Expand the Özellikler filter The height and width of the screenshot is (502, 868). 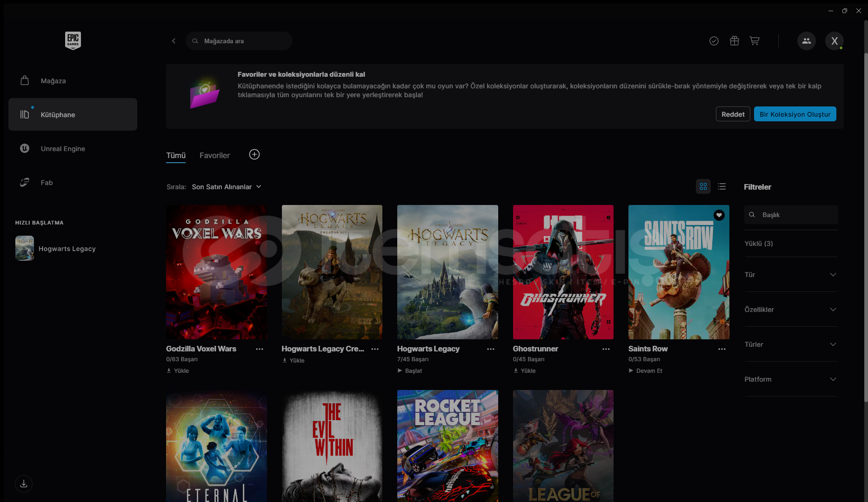791,310
